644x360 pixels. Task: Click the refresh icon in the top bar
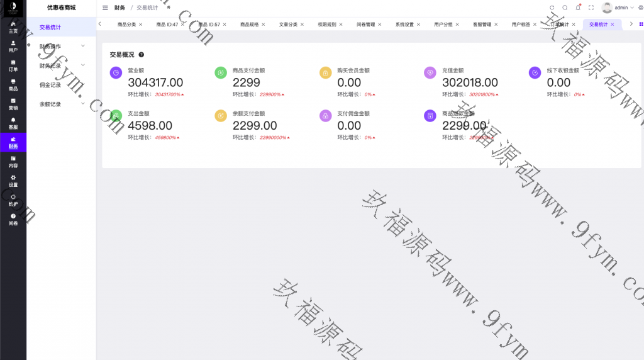click(x=552, y=8)
